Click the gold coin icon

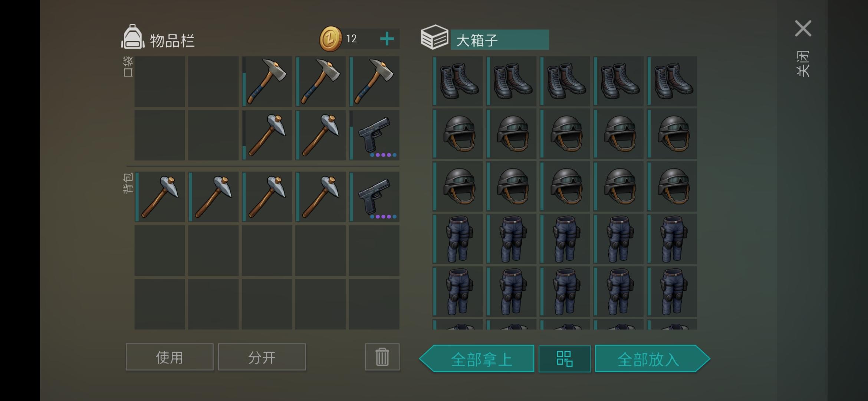coord(331,39)
